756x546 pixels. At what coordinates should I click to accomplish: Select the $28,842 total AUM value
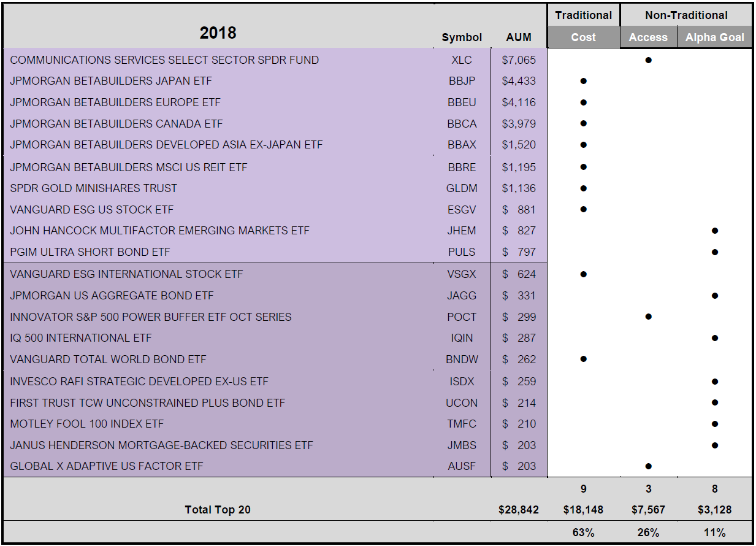519,510
